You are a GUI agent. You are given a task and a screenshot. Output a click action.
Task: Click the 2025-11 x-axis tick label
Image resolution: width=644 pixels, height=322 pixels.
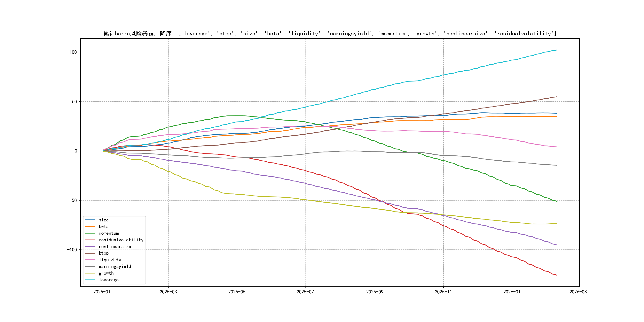[x=443, y=292]
